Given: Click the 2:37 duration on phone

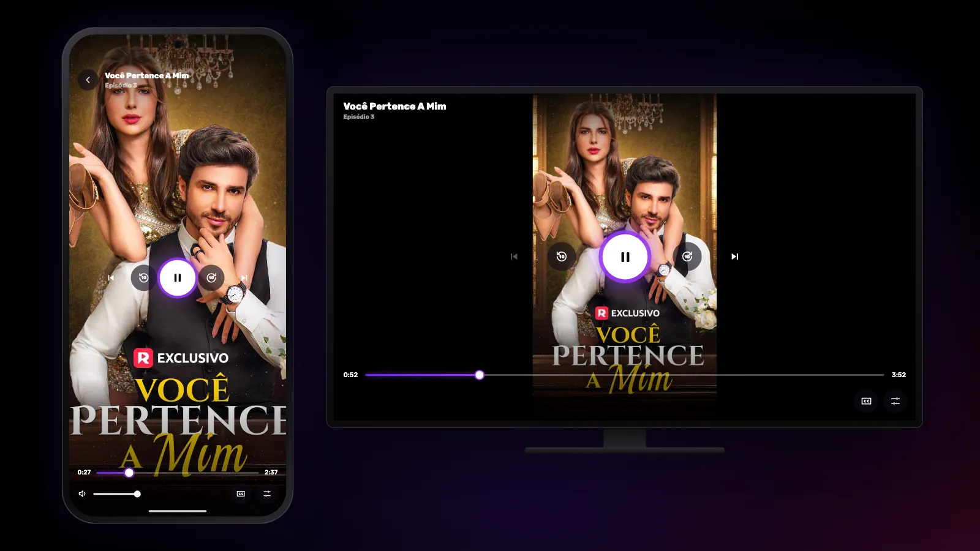Looking at the screenshot, I should [x=271, y=473].
